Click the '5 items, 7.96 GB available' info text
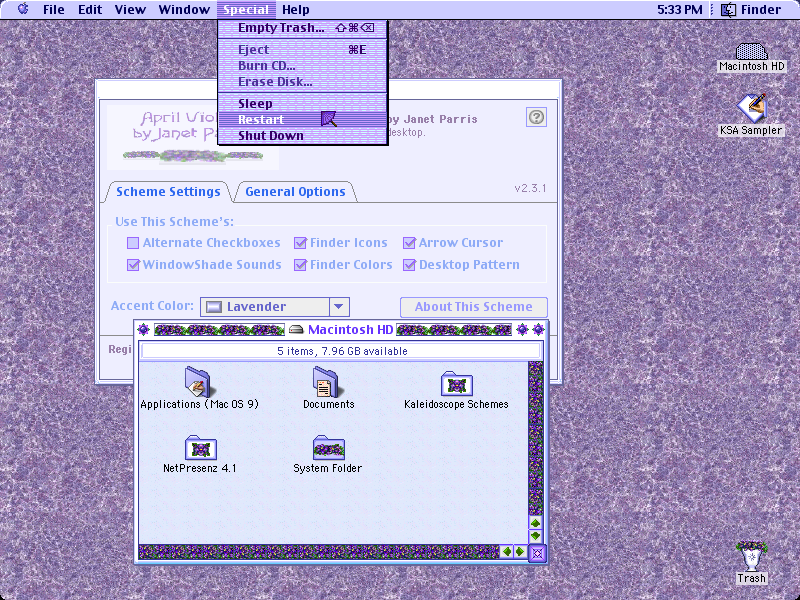 342,351
